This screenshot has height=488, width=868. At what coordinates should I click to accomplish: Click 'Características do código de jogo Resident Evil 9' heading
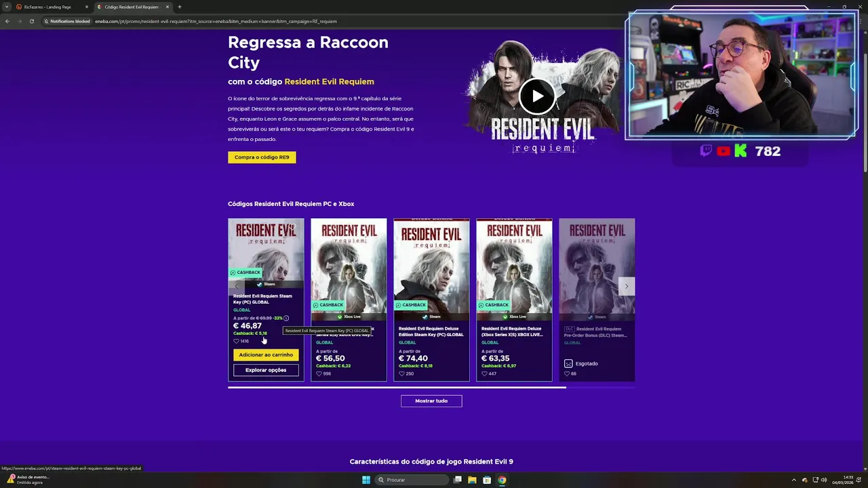pos(431,462)
